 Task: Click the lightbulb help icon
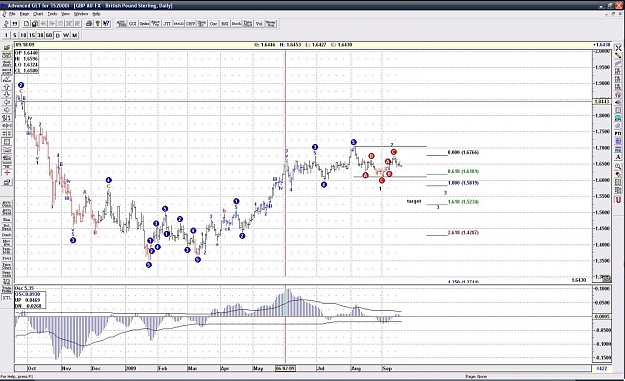click(98, 24)
